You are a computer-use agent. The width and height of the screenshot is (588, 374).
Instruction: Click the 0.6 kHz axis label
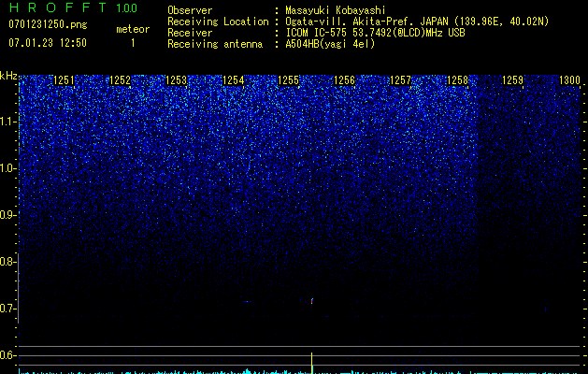coord(7,355)
